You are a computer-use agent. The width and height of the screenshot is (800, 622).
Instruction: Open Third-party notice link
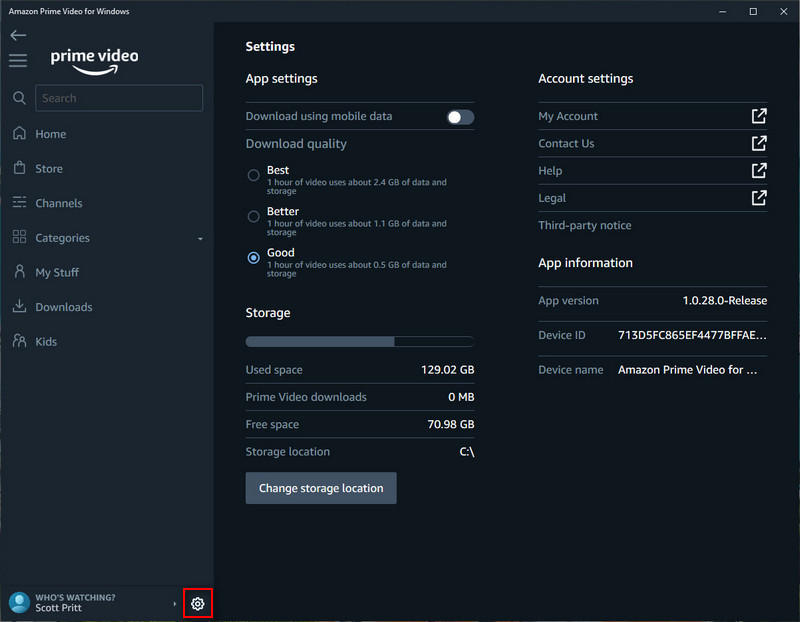[585, 225]
